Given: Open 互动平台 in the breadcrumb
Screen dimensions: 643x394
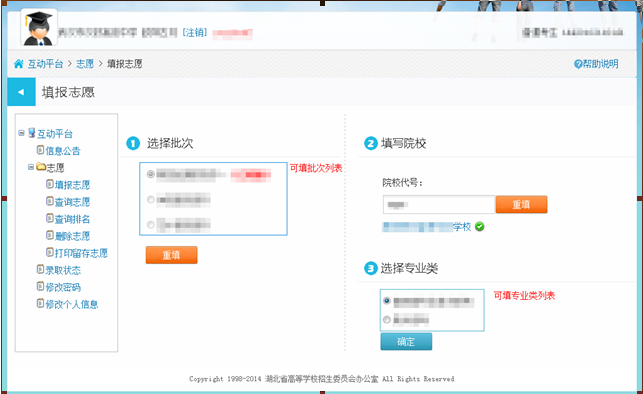Looking at the screenshot, I should 46,64.
